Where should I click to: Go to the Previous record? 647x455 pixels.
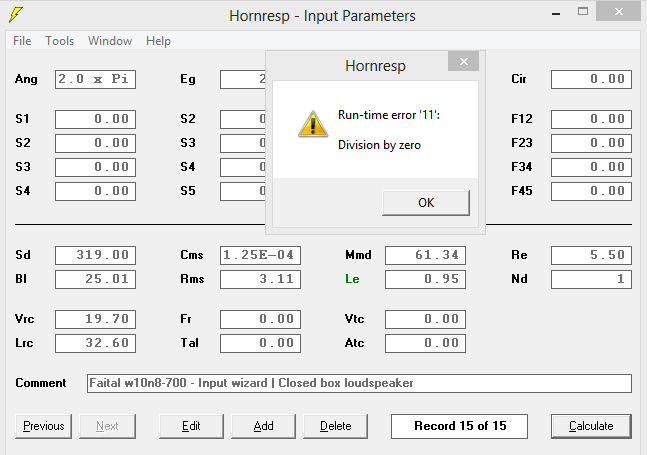click(x=43, y=426)
